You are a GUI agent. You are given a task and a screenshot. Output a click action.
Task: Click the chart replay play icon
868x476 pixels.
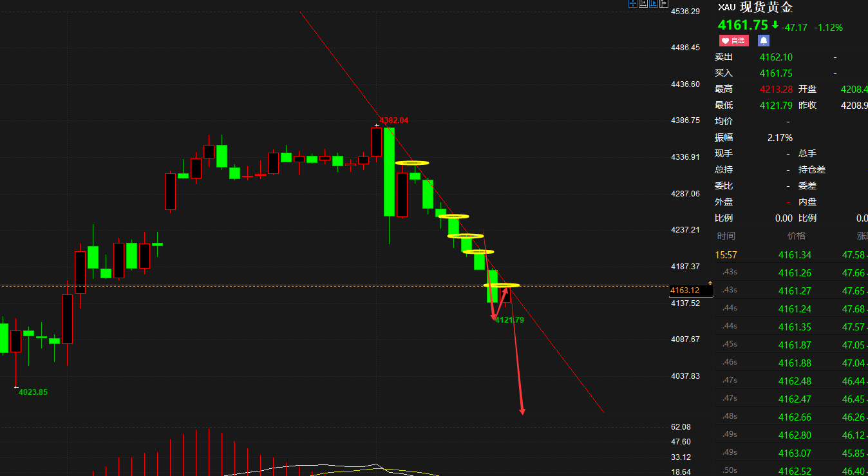pos(654,3)
